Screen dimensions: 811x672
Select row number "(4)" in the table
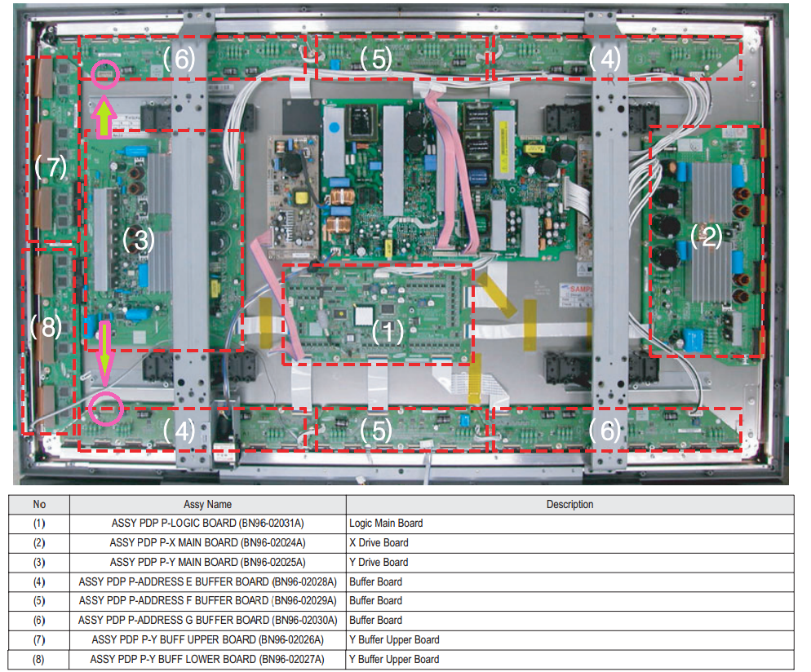coord(39,582)
